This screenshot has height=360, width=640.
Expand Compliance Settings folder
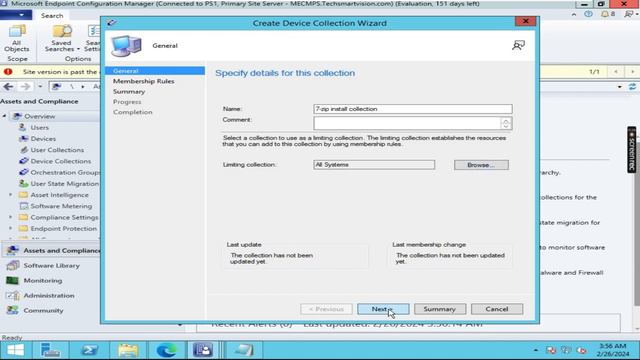pyautogui.click(x=11, y=218)
